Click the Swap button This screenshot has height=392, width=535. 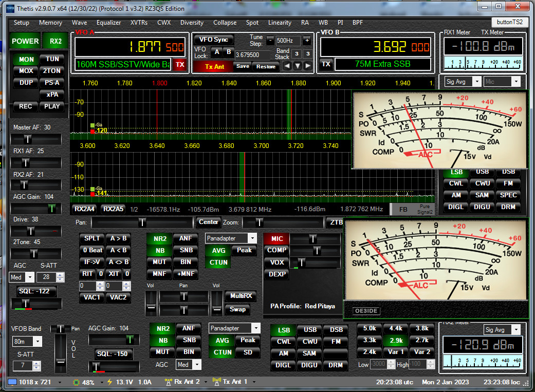click(x=237, y=309)
